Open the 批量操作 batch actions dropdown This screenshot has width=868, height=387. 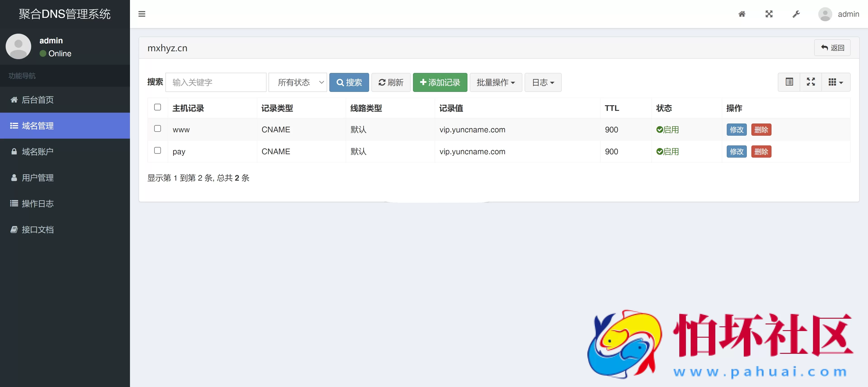point(495,82)
